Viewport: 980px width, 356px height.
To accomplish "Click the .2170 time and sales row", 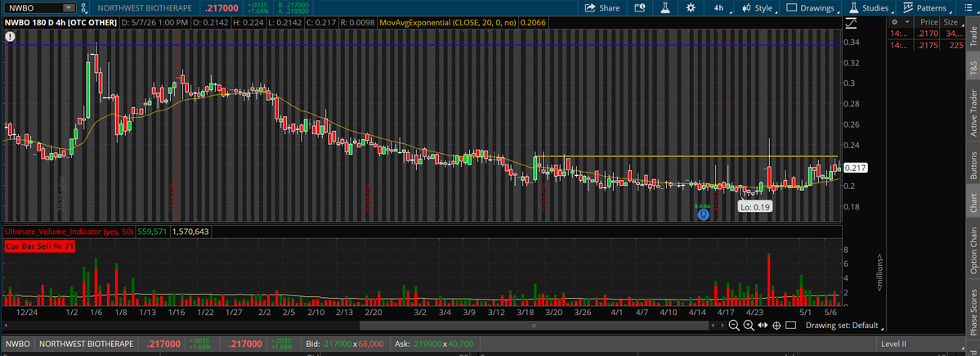I will click(928, 34).
